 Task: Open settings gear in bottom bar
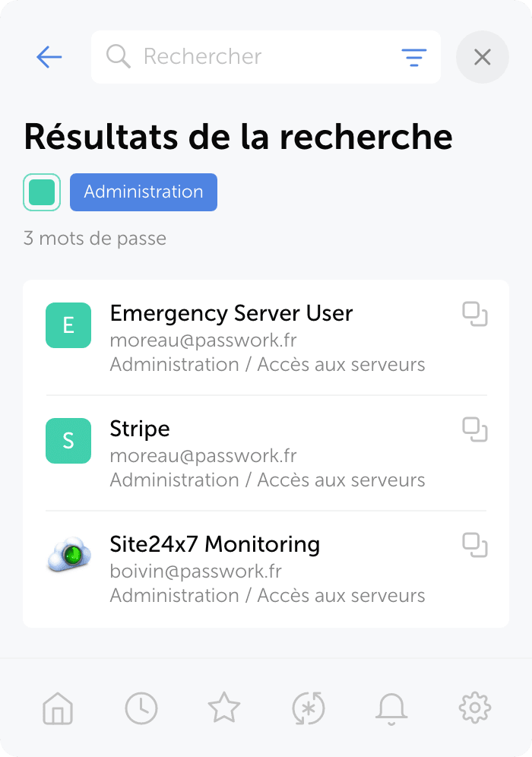point(474,708)
